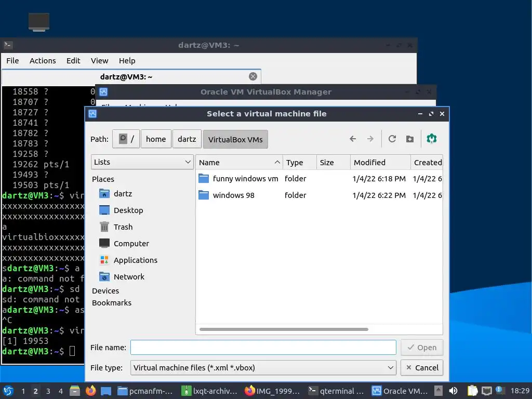The width and height of the screenshot is (532, 399).
Task: Click the desktop Computer icon
Action: pyautogui.click(x=38, y=22)
